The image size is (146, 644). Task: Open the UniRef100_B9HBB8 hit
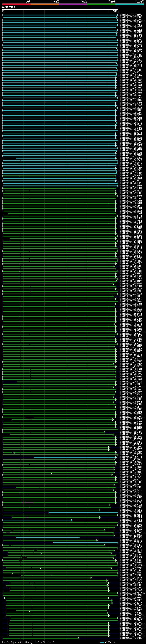[131, 17]
